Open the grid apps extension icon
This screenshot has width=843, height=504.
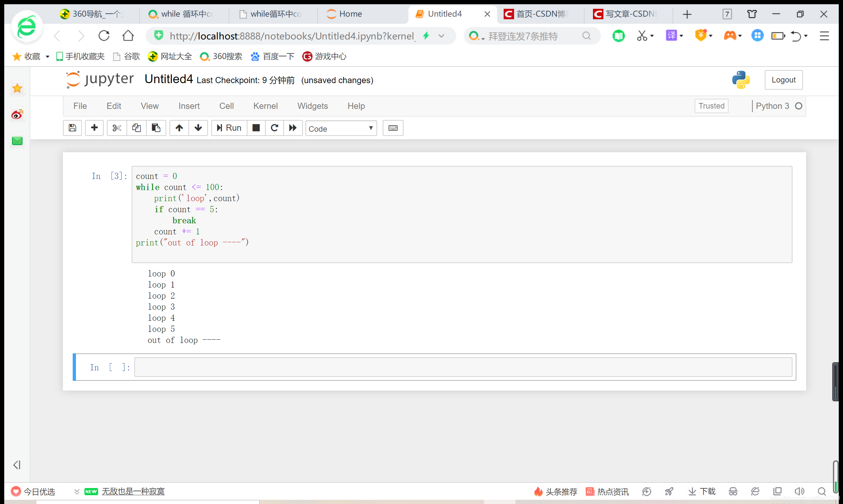(757, 36)
